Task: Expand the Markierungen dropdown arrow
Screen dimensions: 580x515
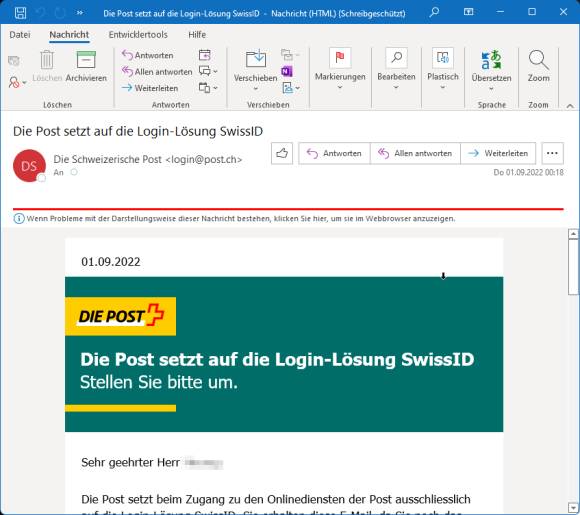Action: coord(340,87)
